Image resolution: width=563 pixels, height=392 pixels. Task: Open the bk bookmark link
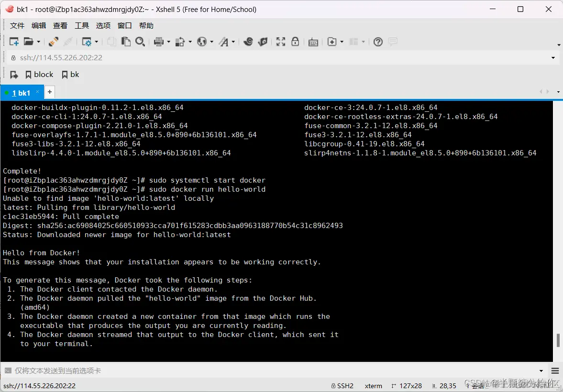[70, 74]
